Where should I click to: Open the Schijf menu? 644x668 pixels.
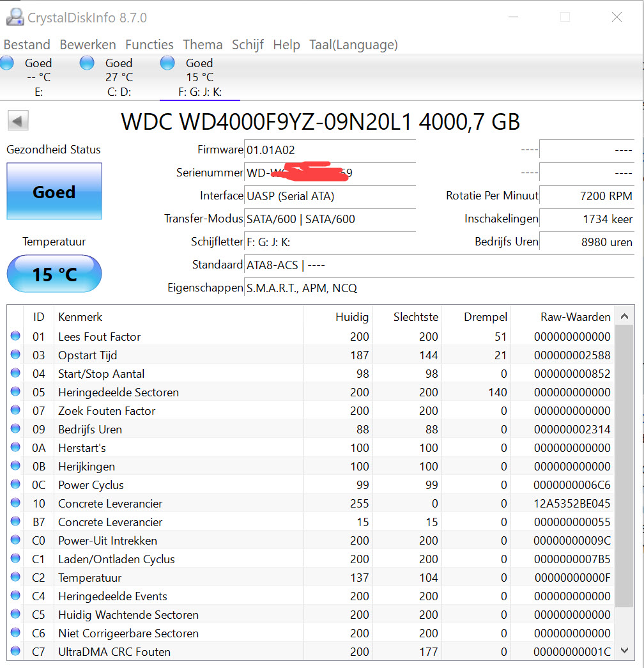click(248, 45)
